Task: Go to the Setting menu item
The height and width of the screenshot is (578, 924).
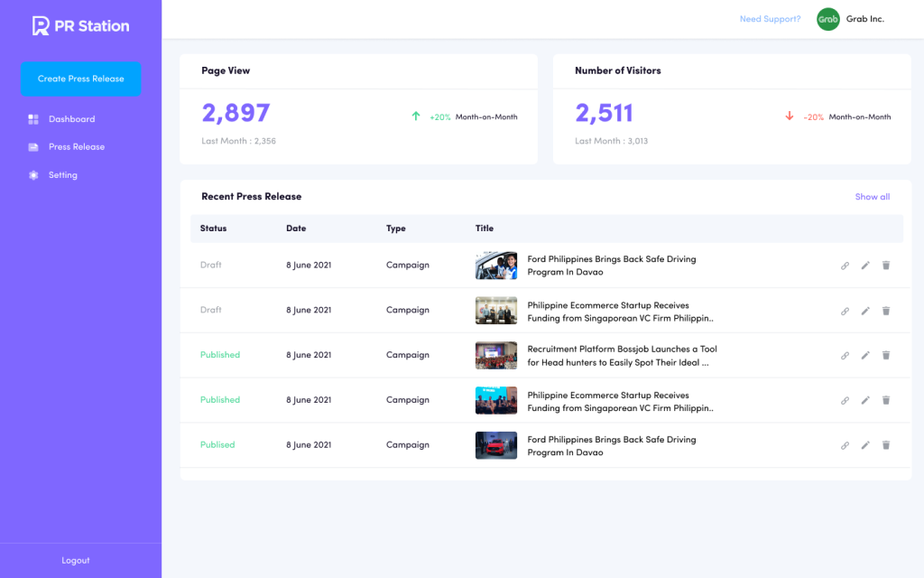Action: [x=63, y=175]
